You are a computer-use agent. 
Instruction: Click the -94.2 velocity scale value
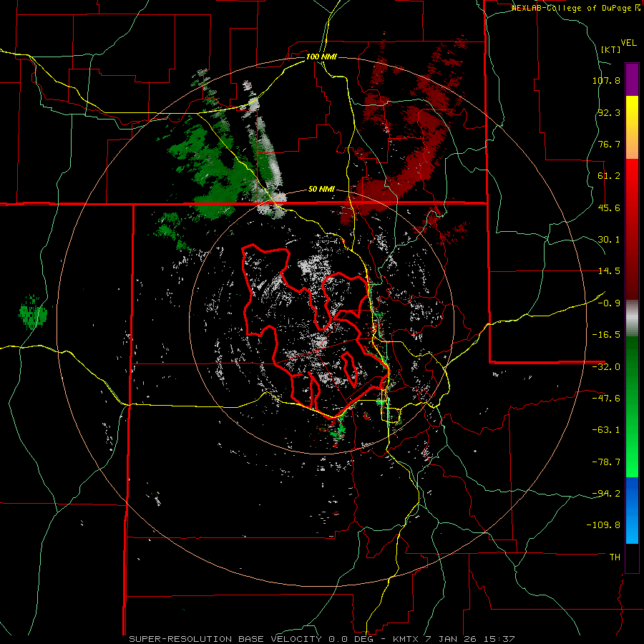click(606, 494)
